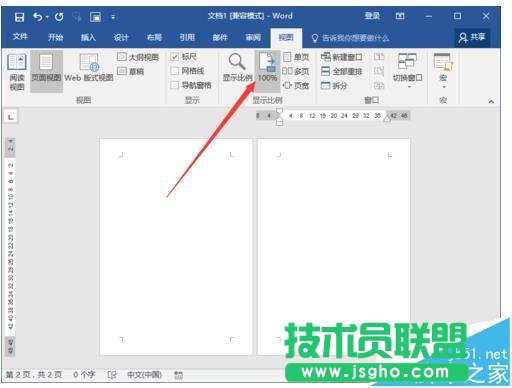Save the document with the floppy disk icon
512x388 pixels.
tap(19, 17)
